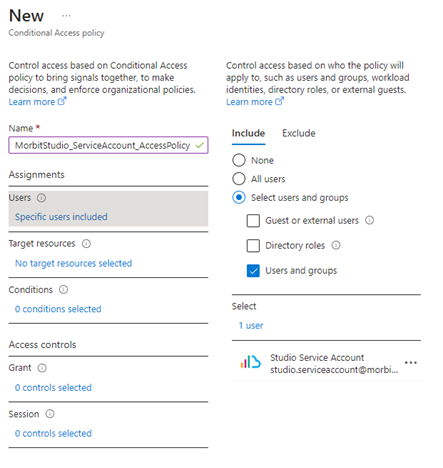Open Studio Service Account more options
The height and width of the screenshot is (468, 443).
pyautogui.click(x=411, y=363)
